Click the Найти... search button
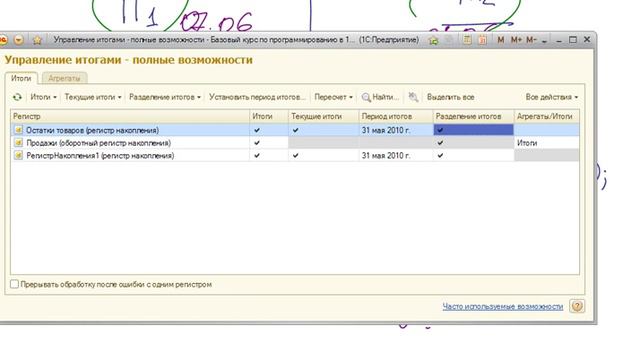This screenshot has height=360, width=640. [x=380, y=97]
